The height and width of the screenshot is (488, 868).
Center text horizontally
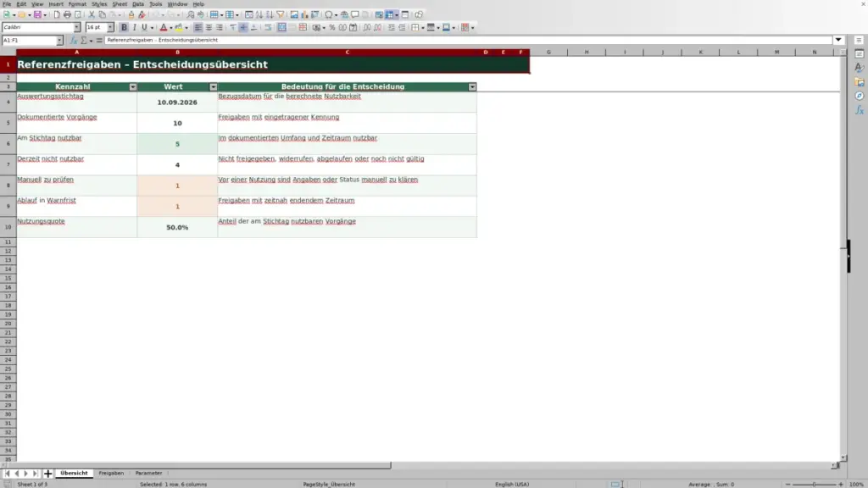tap(209, 28)
